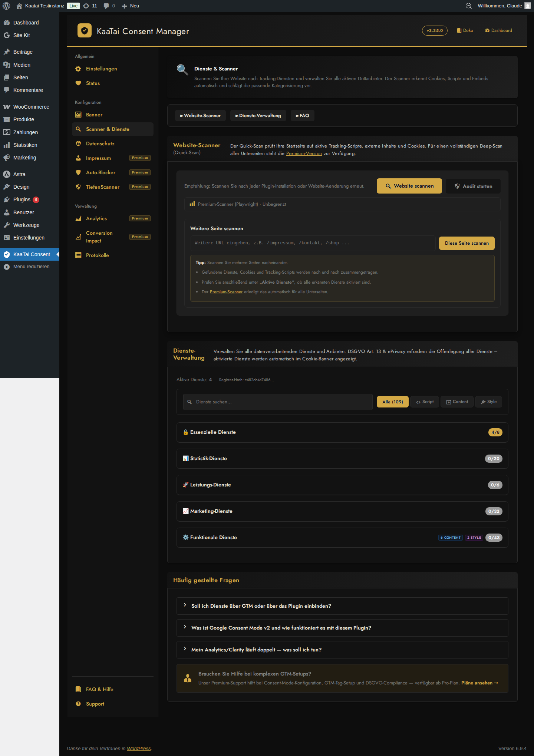The image size is (534, 756).
Task: Expand the GTM oder Plugin einbinden question
Action: [342, 606]
